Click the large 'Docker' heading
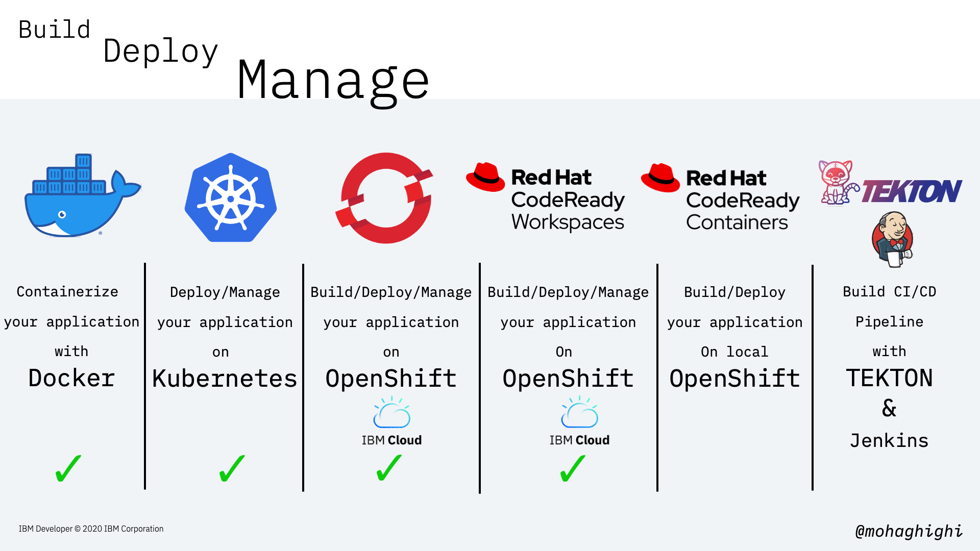The image size is (980, 551). (71, 378)
